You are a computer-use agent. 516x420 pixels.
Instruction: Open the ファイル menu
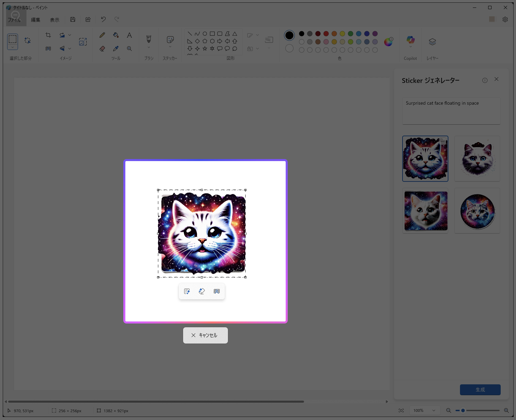click(x=16, y=20)
